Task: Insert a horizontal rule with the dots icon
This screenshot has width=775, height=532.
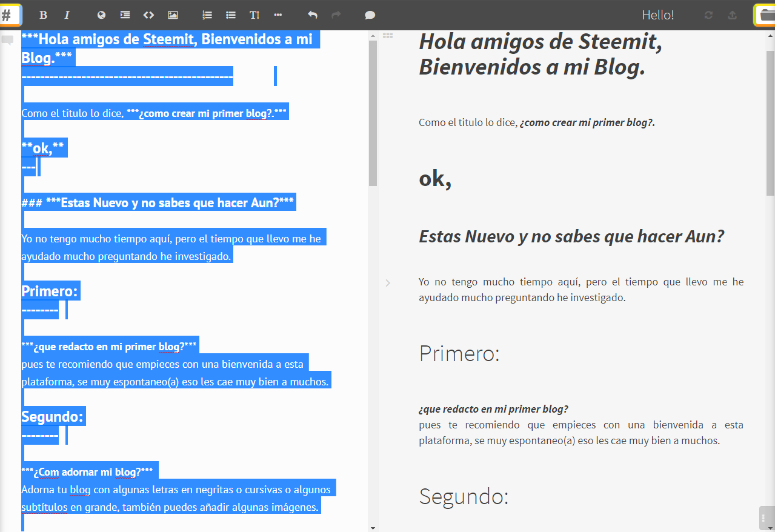Action: click(x=278, y=15)
